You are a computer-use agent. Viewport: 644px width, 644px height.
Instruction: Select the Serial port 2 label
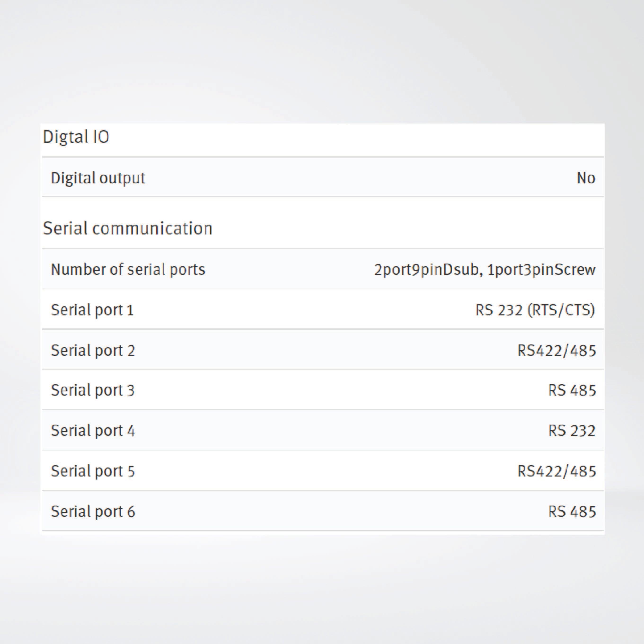click(x=93, y=350)
